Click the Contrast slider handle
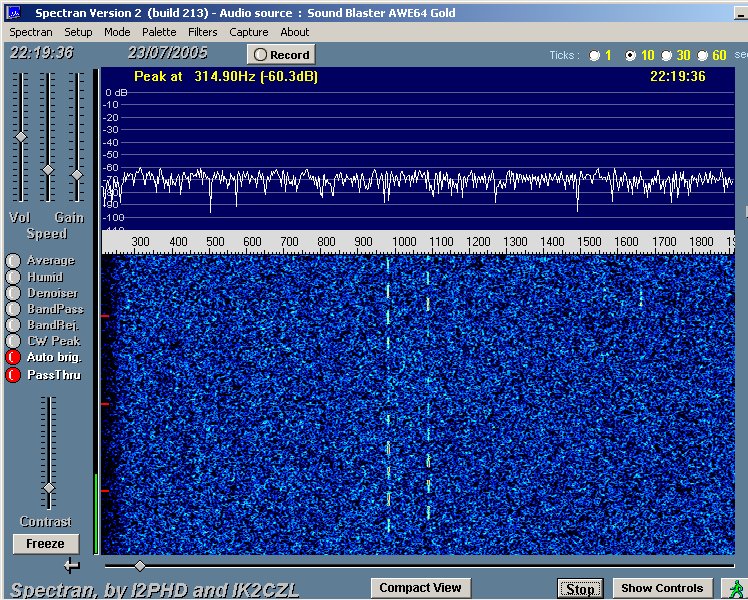The height and width of the screenshot is (600, 748). click(47, 488)
